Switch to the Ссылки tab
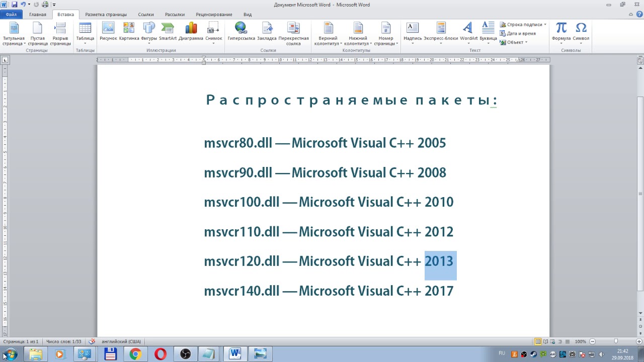The width and height of the screenshot is (644, 362). pyautogui.click(x=146, y=15)
